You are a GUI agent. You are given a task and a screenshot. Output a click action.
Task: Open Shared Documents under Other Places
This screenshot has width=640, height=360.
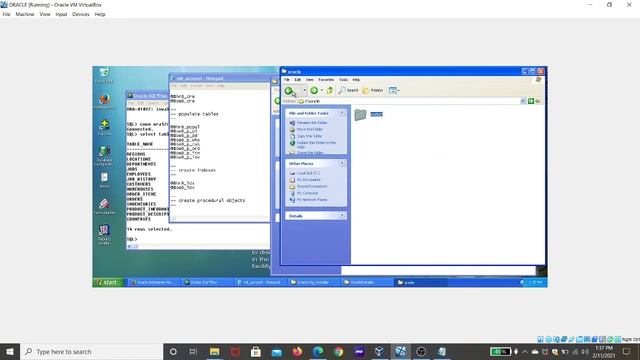coord(312,186)
